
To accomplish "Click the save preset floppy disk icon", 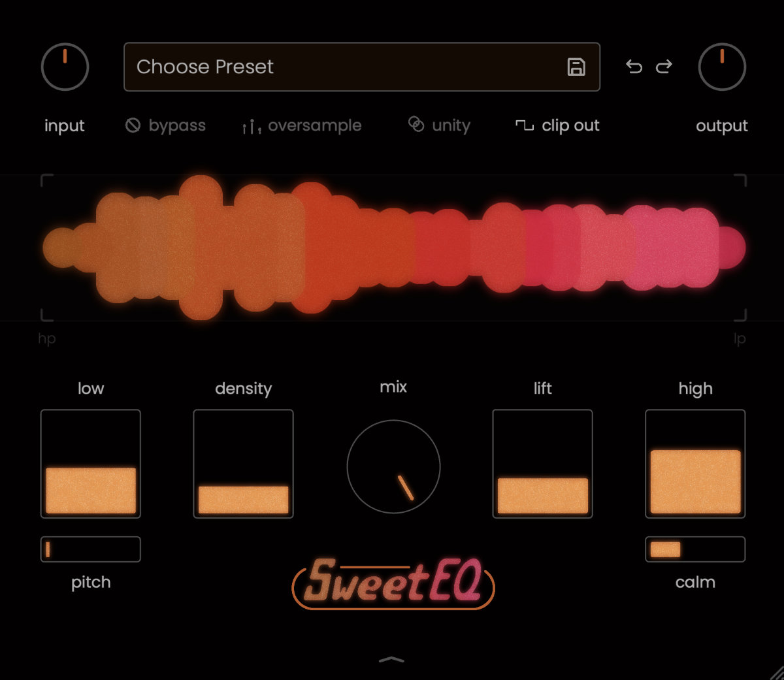I will [x=576, y=67].
